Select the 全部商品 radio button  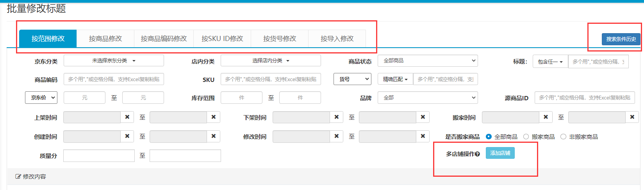[489, 137]
